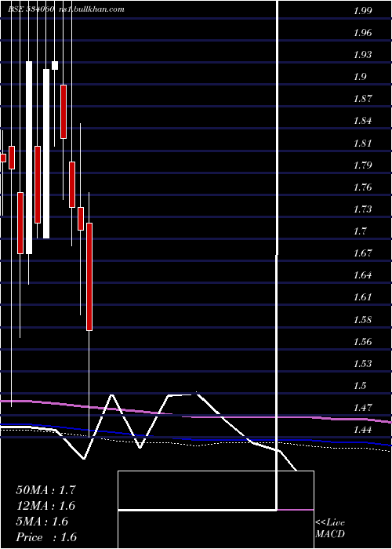Click the 1.47 price level label

pyautogui.click(x=362, y=408)
